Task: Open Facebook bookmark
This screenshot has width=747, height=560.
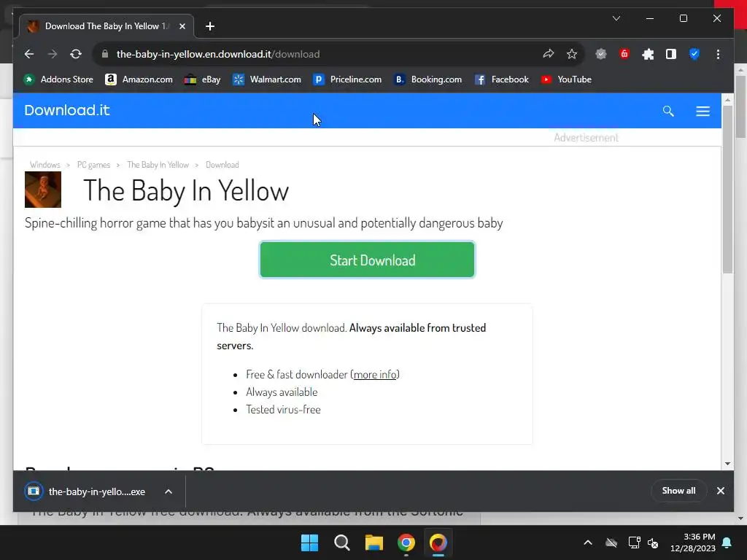Action: [x=502, y=79]
